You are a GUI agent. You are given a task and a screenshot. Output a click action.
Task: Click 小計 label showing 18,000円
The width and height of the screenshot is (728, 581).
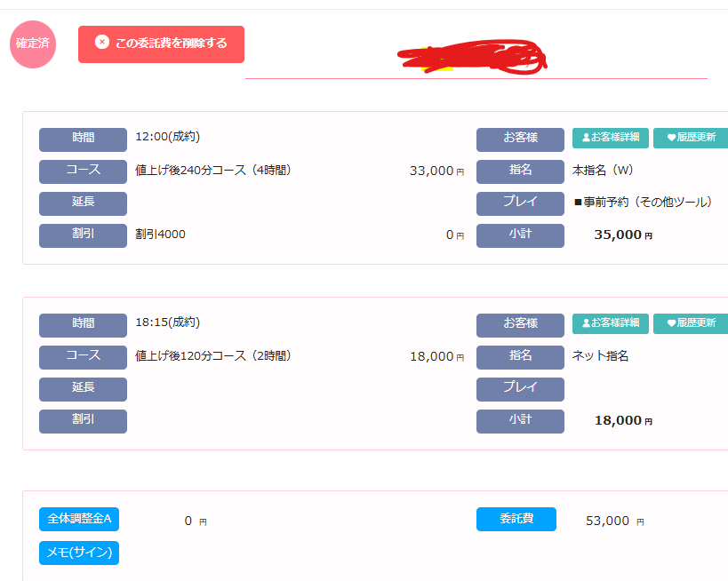tap(520, 421)
